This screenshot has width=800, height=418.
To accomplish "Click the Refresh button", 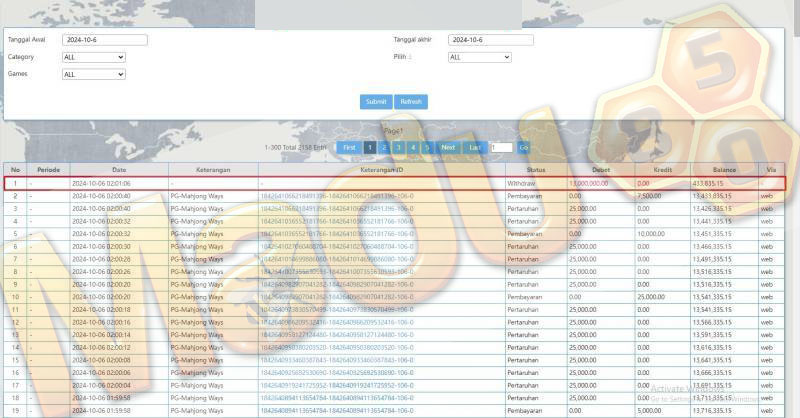I will [411, 102].
